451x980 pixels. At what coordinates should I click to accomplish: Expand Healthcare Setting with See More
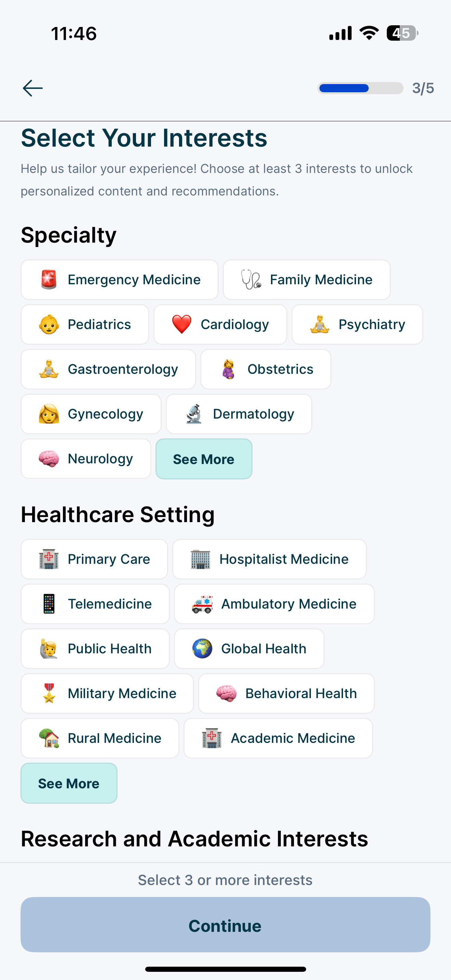click(69, 783)
